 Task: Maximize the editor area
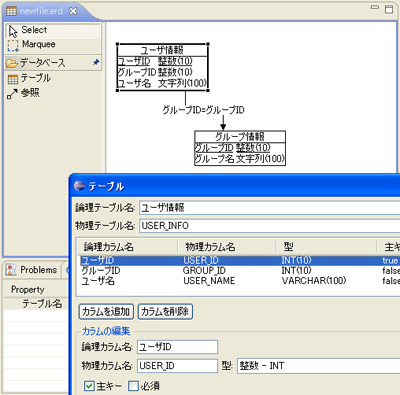(389, 9)
